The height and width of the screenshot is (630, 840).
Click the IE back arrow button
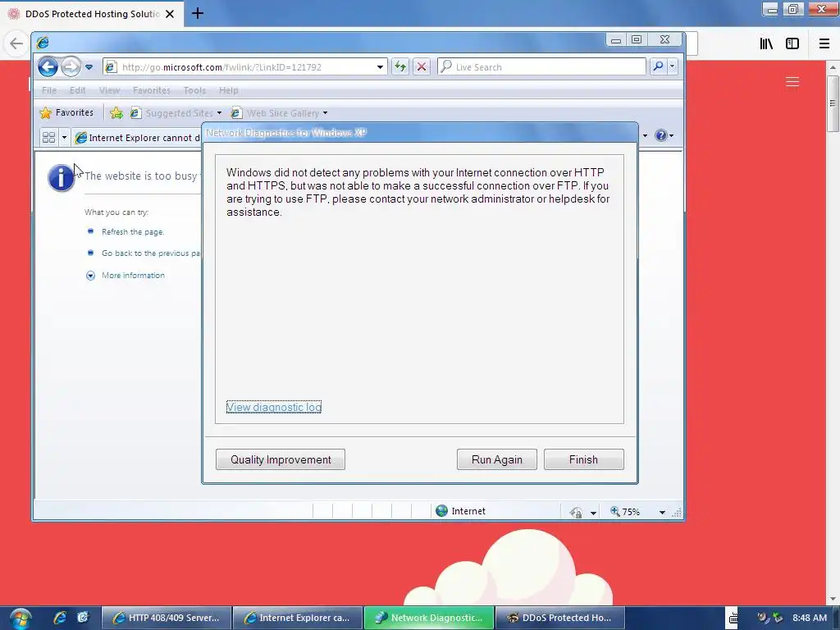[48, 67]
